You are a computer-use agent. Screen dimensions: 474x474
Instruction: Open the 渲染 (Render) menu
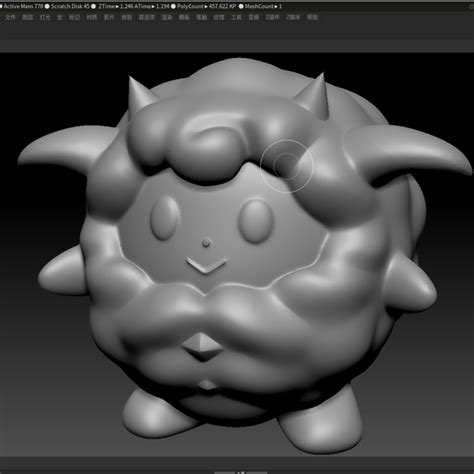[167, 17]
